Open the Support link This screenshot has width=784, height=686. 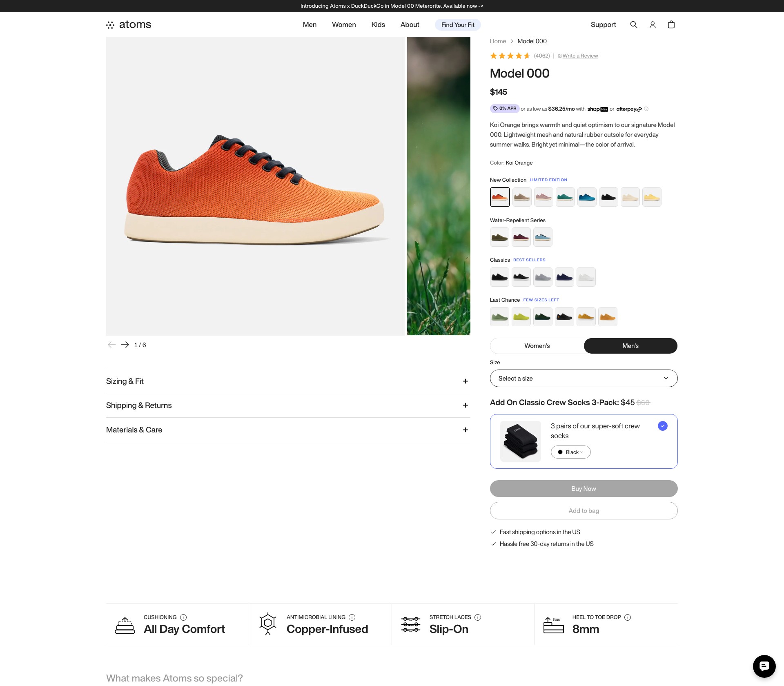pyautogui.click(x=603, y=24)
